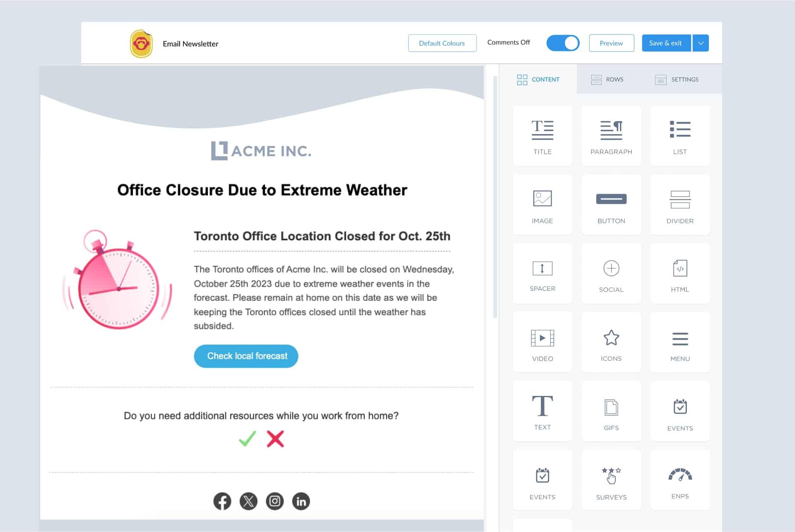Toggle Comments Off switch
795x532 pixels.
pyautogui.click(x=563, y=43)
